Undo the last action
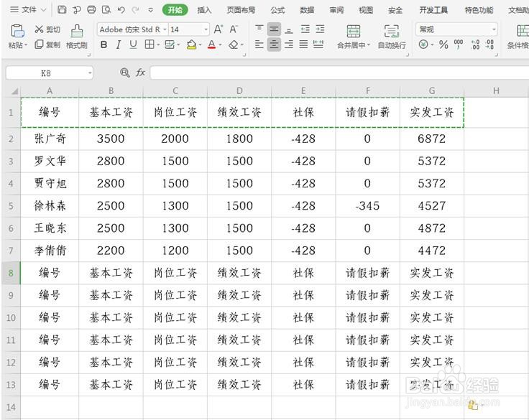This screenshot has width=529, height=420. [121, 10]
